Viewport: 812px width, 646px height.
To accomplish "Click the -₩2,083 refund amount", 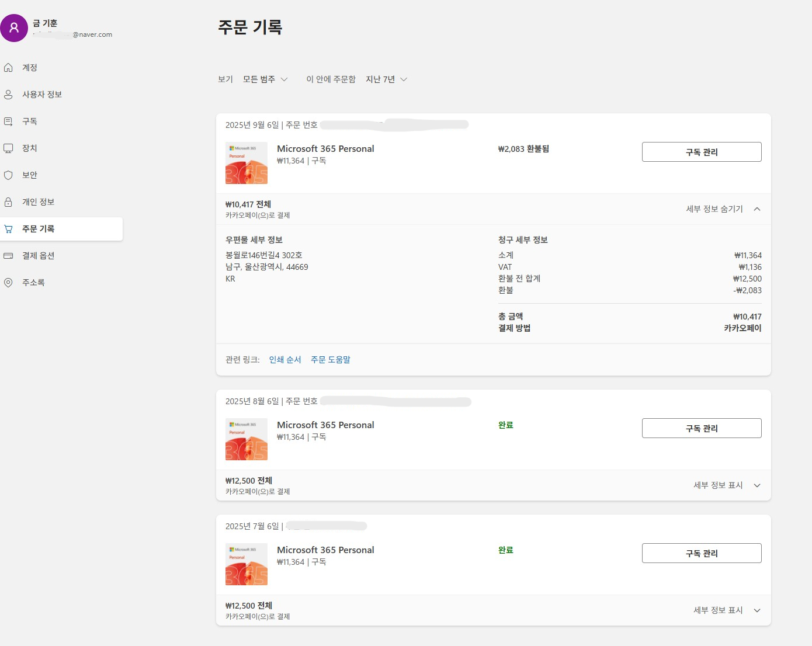I will (747, 290).
